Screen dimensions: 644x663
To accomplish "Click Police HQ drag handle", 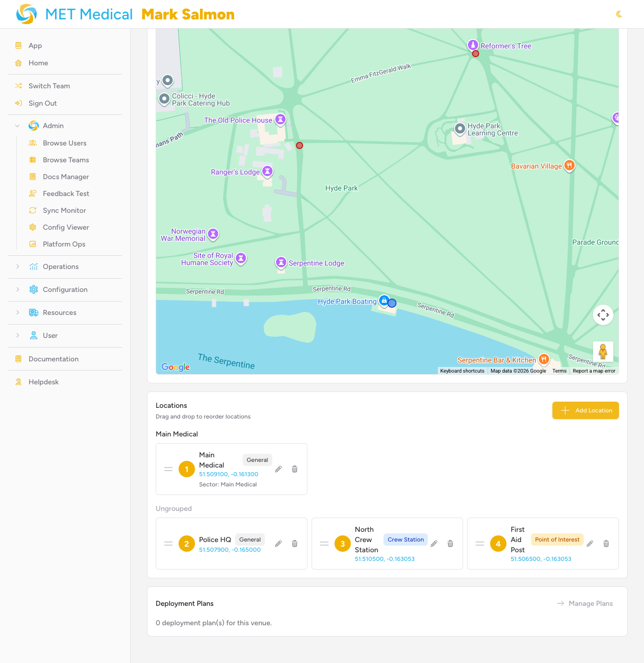I will (168, 544).
